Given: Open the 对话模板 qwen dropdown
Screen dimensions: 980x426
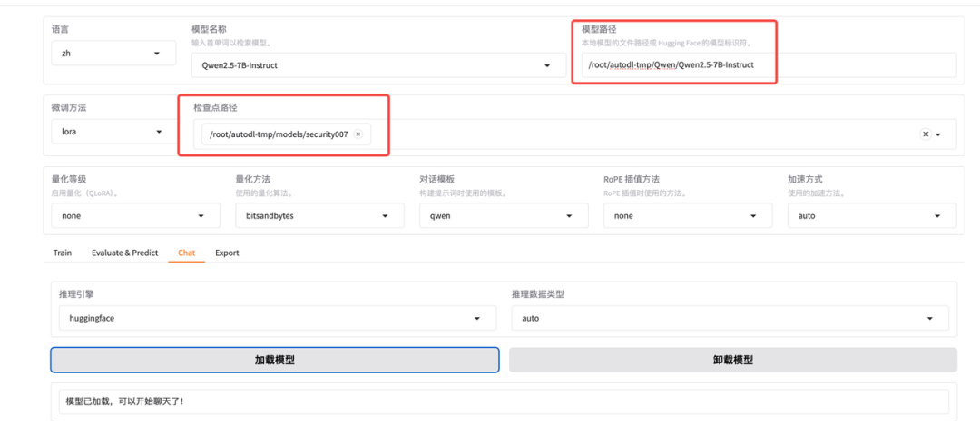Looking at the screenshot, I should tap(504, 215).
